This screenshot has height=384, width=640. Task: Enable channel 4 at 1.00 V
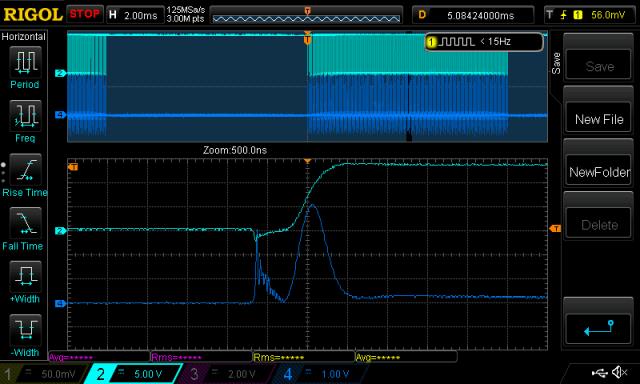pos(319,374)
